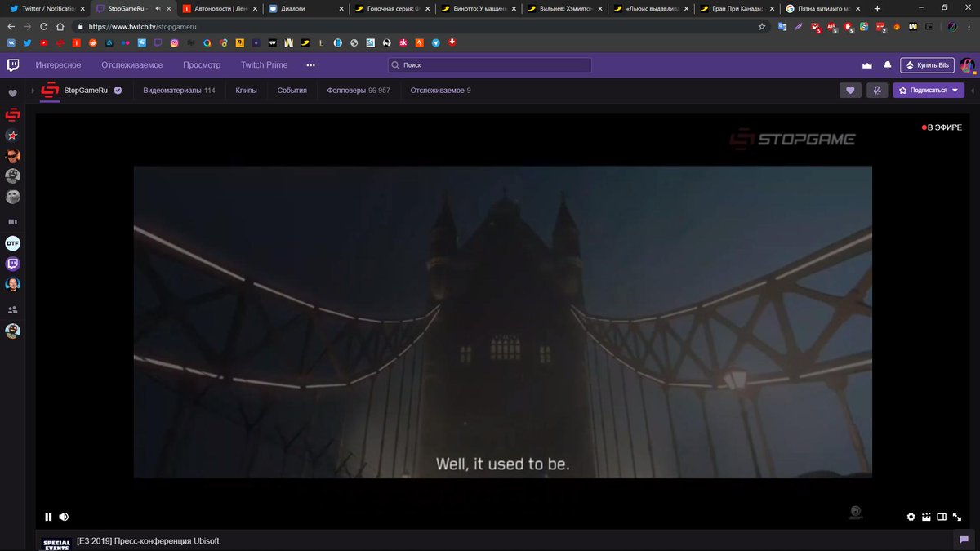Switch to the Twitter / Notifications browser tab
980x551 pixels.
47,8
